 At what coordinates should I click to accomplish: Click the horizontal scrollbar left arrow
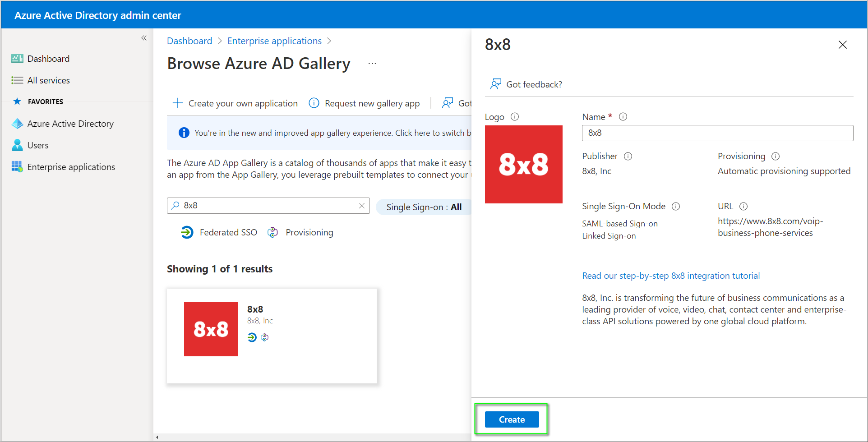[x=157, y=437]
